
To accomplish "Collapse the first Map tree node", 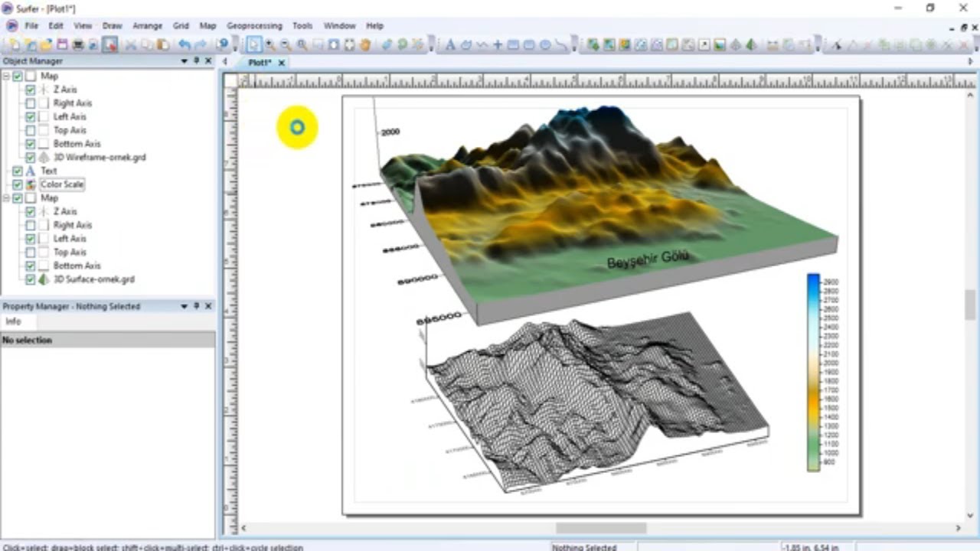I will click(6, 77).
